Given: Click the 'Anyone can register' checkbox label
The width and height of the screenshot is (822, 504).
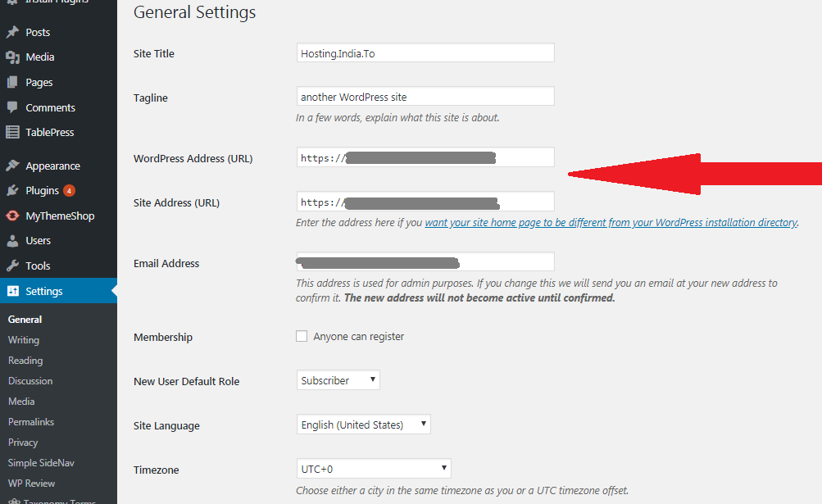Looking at the screenshot, I should 359,336.
